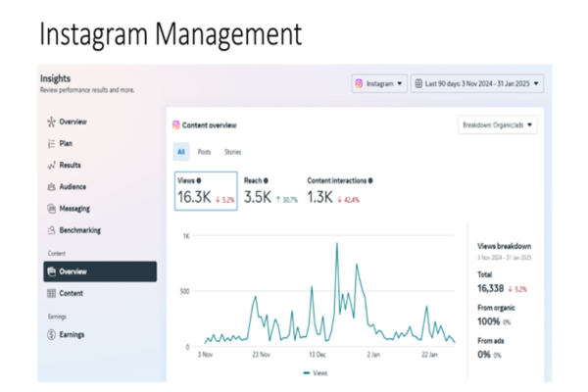
Task: Click the 100% From organic value
Action: [x=489, y=321]
